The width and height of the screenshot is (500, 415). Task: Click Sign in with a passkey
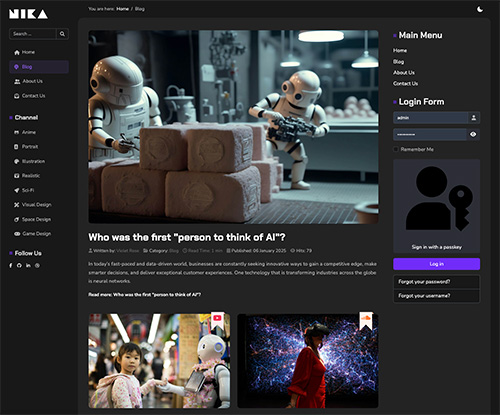(x=436, y=206)
